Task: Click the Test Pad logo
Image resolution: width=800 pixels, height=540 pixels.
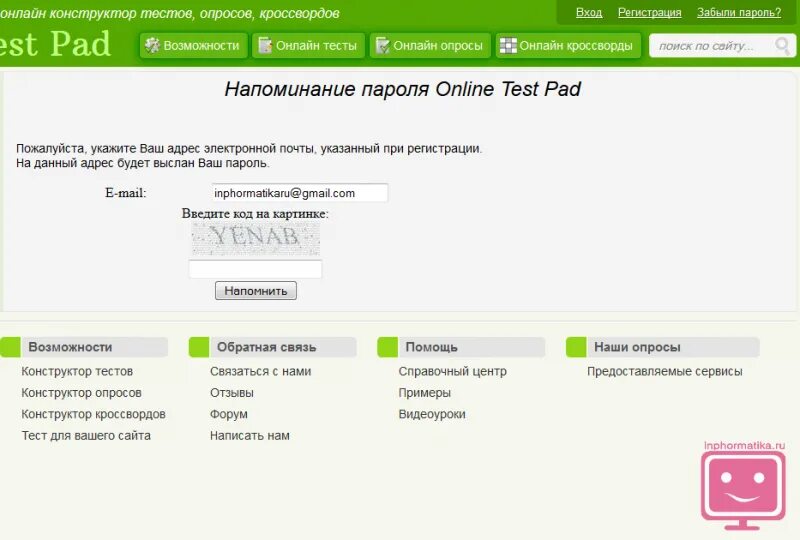Action: 55,43
